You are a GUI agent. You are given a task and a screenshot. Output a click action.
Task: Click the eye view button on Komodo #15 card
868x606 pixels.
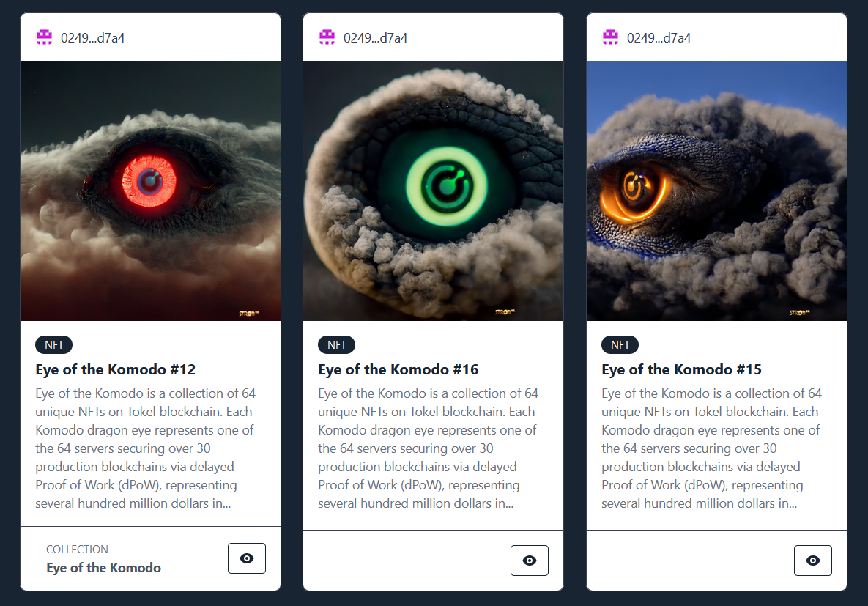[x=812, y=561]
